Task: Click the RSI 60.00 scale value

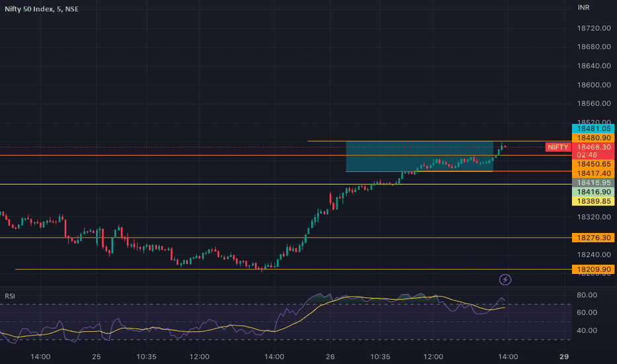Action: pyautogui.click(x=587, y=312)
